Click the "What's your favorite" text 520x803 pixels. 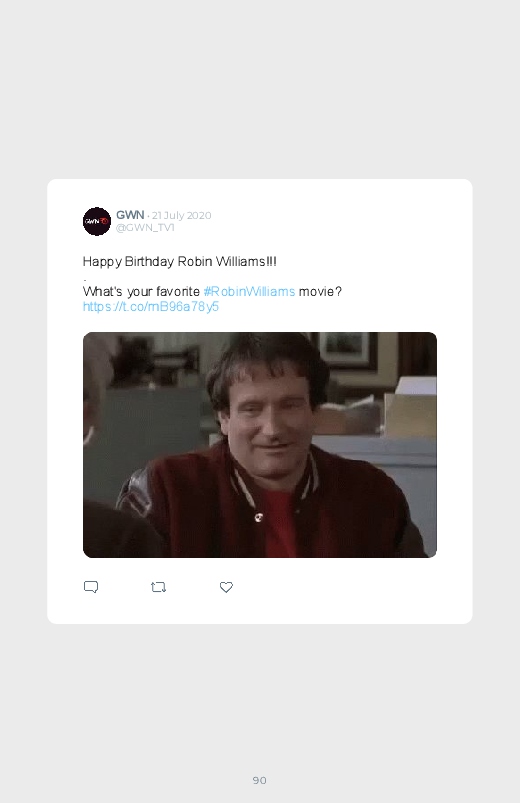pyautogui.click(x=141, y=291)
